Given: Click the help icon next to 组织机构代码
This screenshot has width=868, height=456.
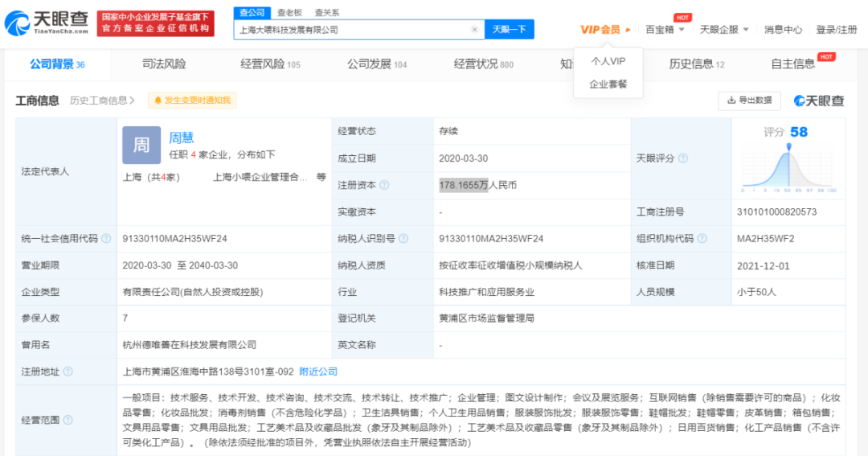Looking at the screenshot, I should point(702,239).
